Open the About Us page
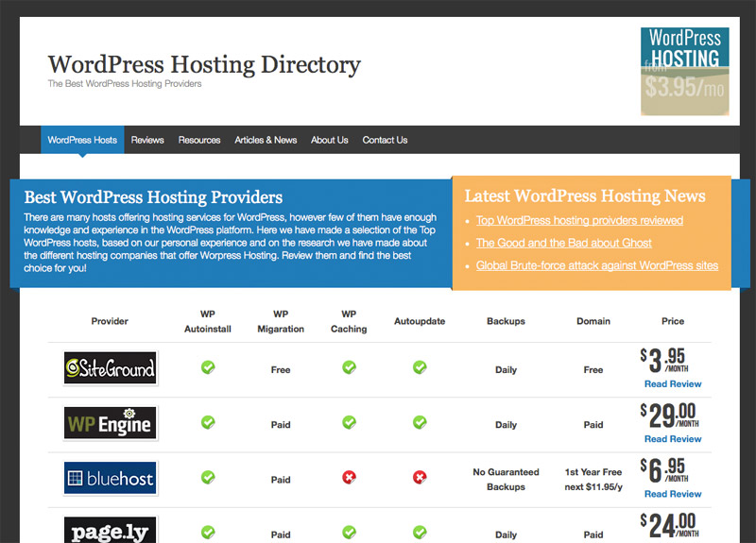This screenshot has height=543, width=756. tap(329, 140)
